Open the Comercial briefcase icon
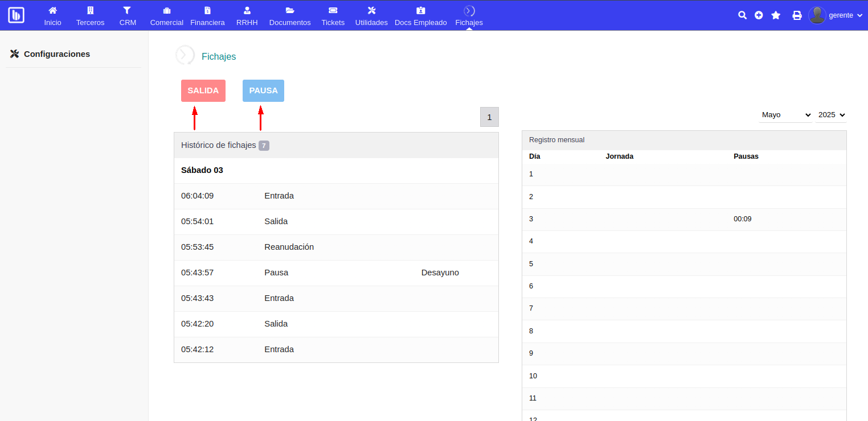868x421 pixels. click(x=166, y=10)
